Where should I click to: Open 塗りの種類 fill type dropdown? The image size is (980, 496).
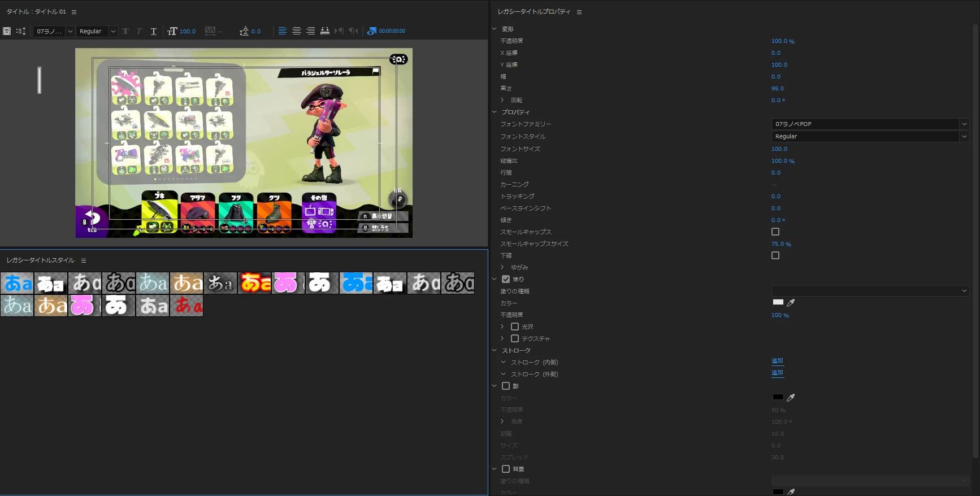[x=870, y=291]
